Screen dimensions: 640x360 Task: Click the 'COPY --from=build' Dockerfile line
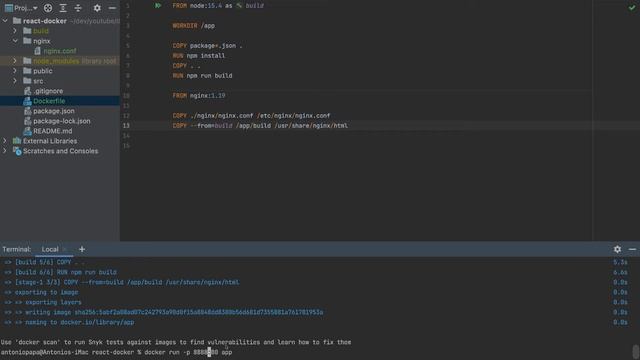coord(260,126)
